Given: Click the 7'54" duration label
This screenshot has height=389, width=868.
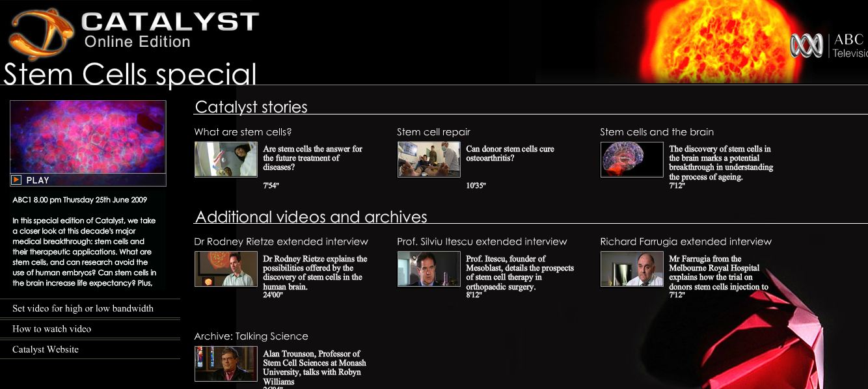Looking at the screenshot, I should click(x=271, y=185).
